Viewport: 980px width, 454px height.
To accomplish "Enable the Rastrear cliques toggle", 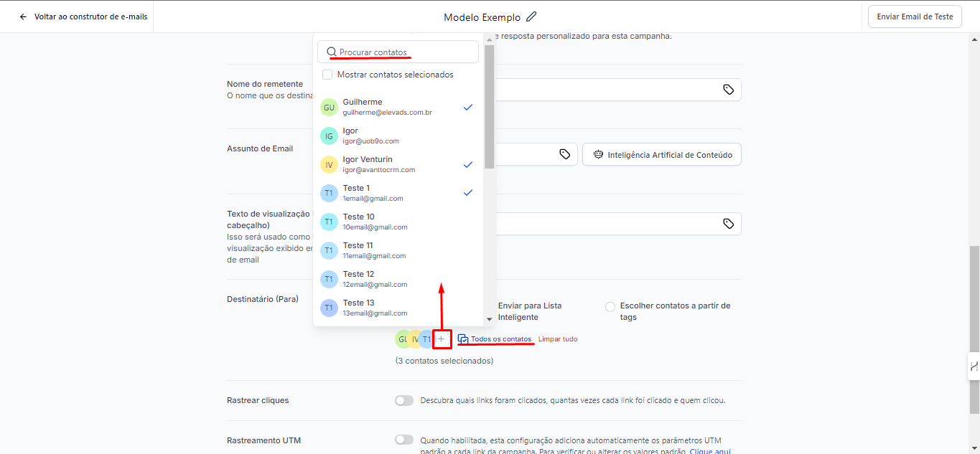I will [x=404, y=400].
